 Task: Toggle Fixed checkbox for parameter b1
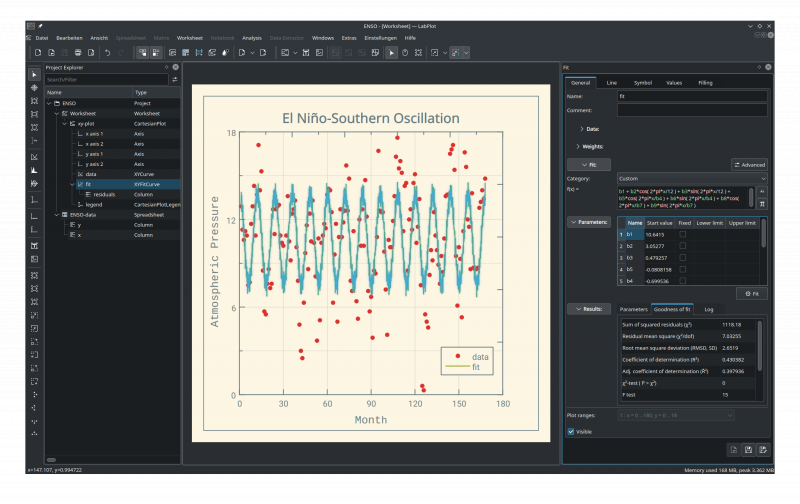coord(683,234)
